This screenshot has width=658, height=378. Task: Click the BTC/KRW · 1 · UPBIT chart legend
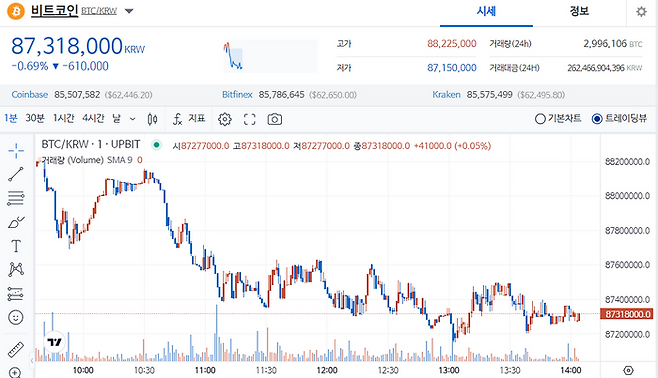click(91, 144)
